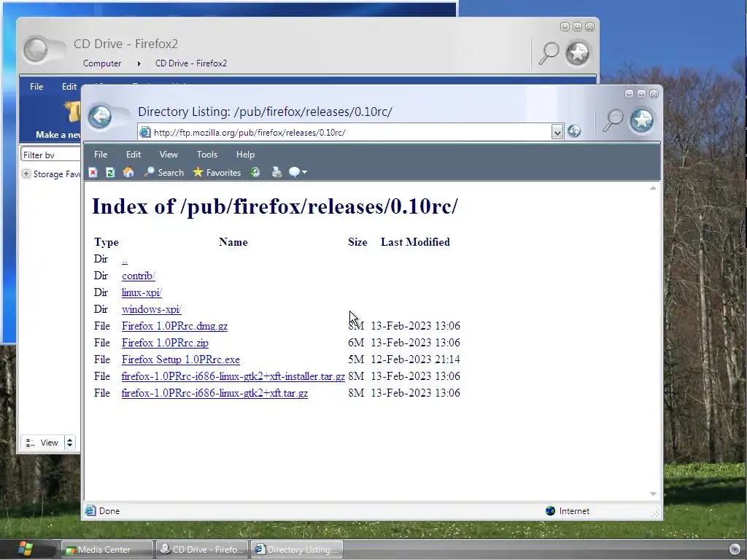Stop page loading with red X icon
747x560 pixels.
(x=93, y=172)
